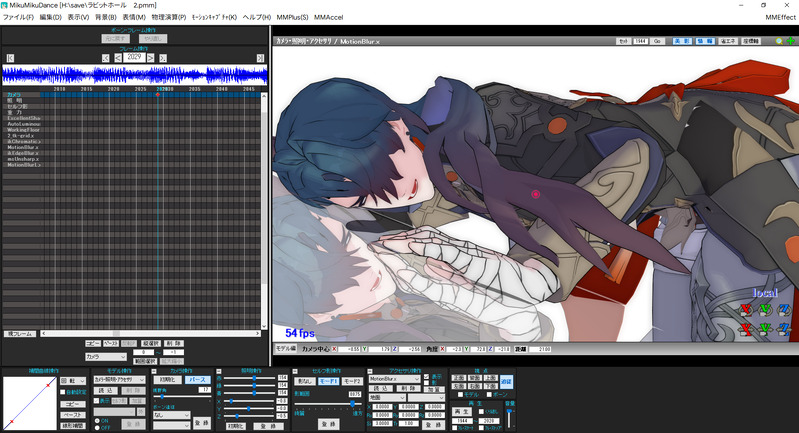799x433 pixels.
Task: Toggle the loop playback checkbox
Action: [482, 412]
